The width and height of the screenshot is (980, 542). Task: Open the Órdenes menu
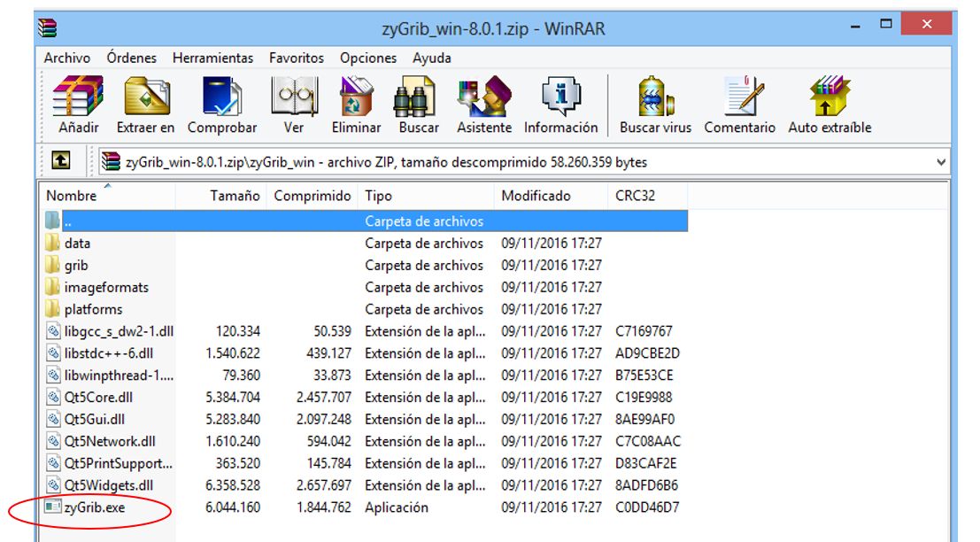pos(131,58)
